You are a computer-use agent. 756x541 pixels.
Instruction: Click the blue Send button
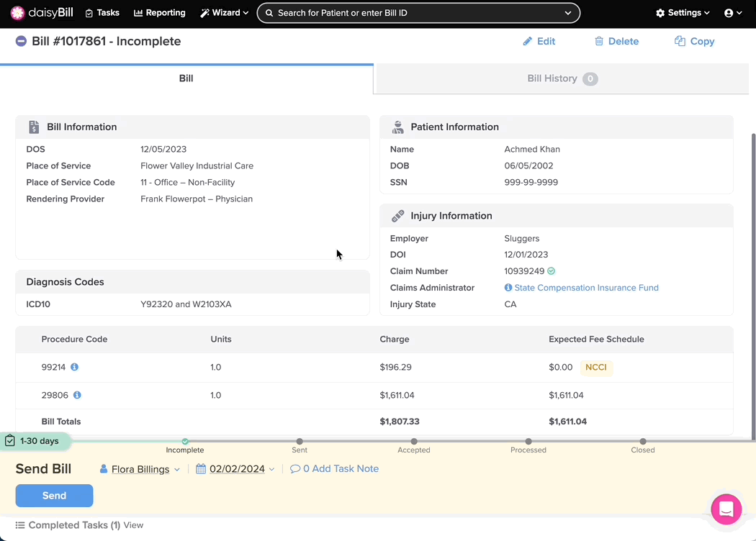(54, 496)
